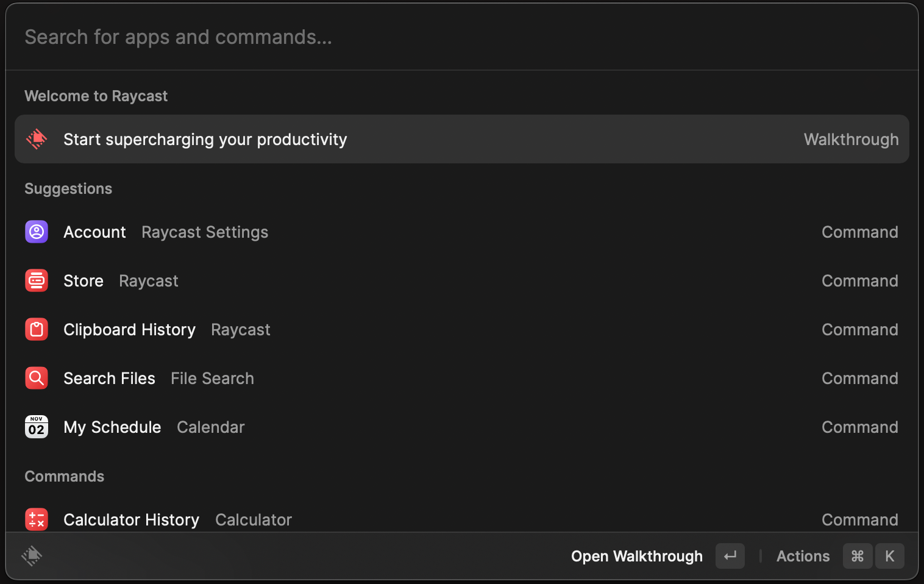
Task: Click the Search Files magnifier icon
Action: [37, 378]
